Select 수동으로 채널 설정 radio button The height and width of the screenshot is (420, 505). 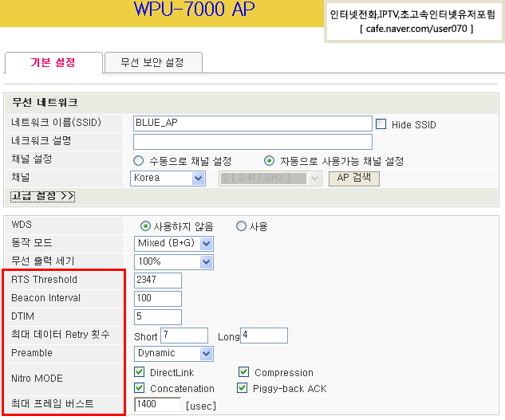coord(139,160)
